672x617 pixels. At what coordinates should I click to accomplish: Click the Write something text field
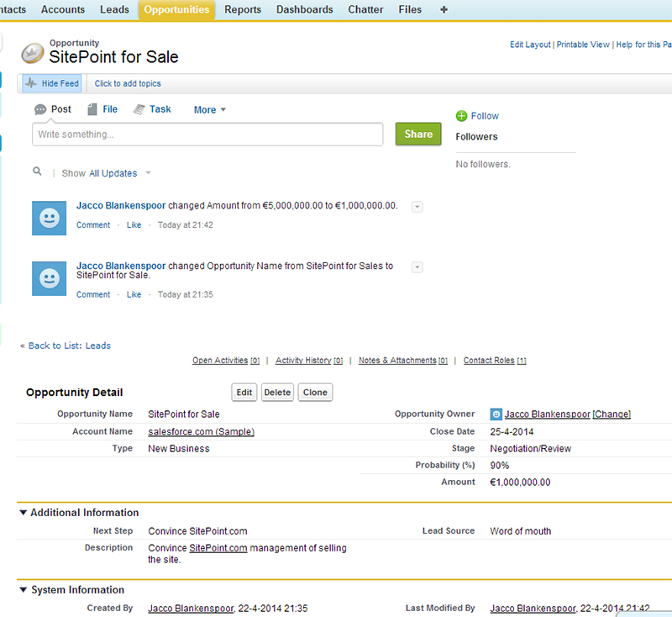[x=207, y=134]
